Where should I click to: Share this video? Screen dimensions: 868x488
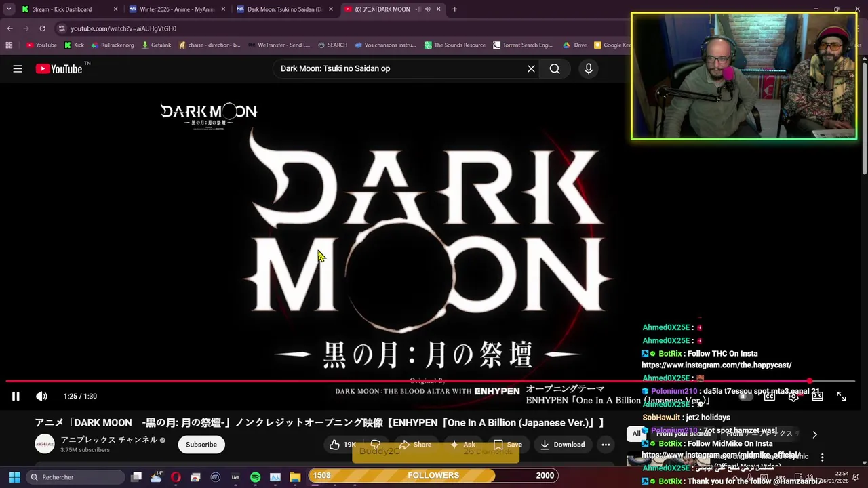[x=415, y=445]
